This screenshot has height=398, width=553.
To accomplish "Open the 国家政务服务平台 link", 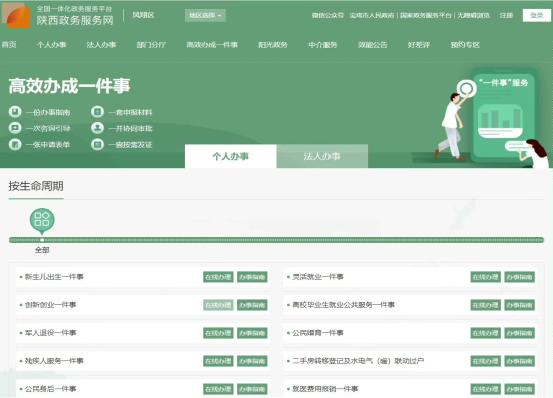I will (426, 16).
